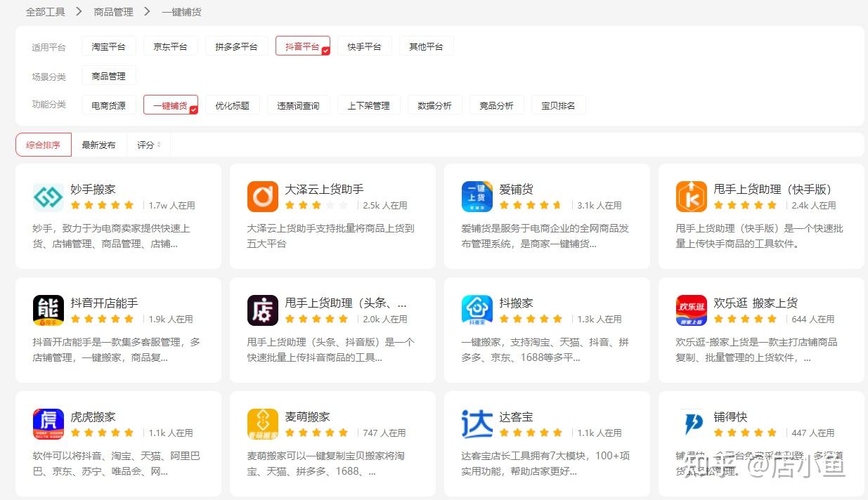Click the 妙手搬家 star rating
The image size is (868, 500).
tap(102, 205)
